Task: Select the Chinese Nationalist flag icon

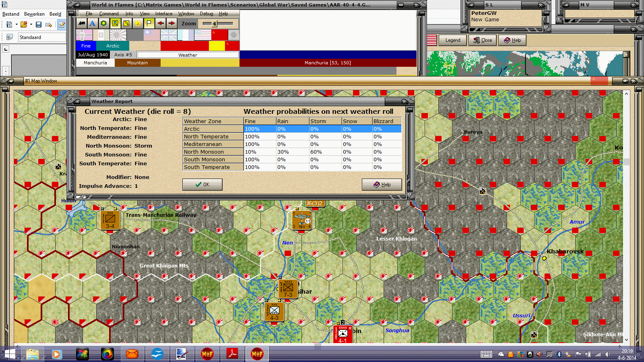Action: tap(152, 35)
